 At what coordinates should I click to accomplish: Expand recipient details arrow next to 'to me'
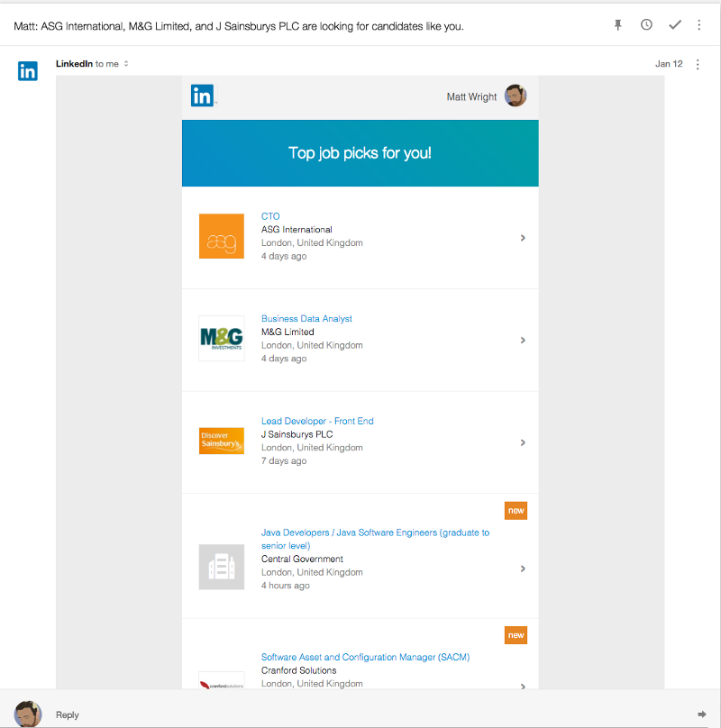[126, 64]
